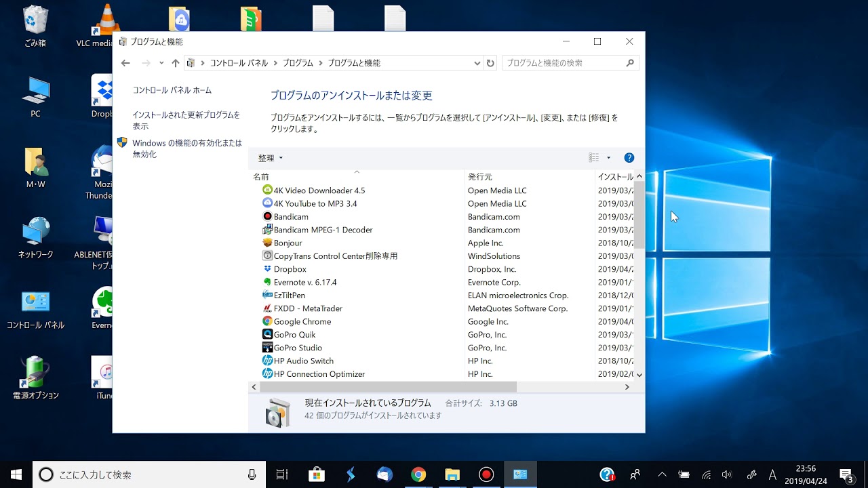Image resolution: width=868 pixels, height=488 pixels.
Task: Expand the コントロール パネル breadcrumb chevron
Action: (x=275, y=63)
